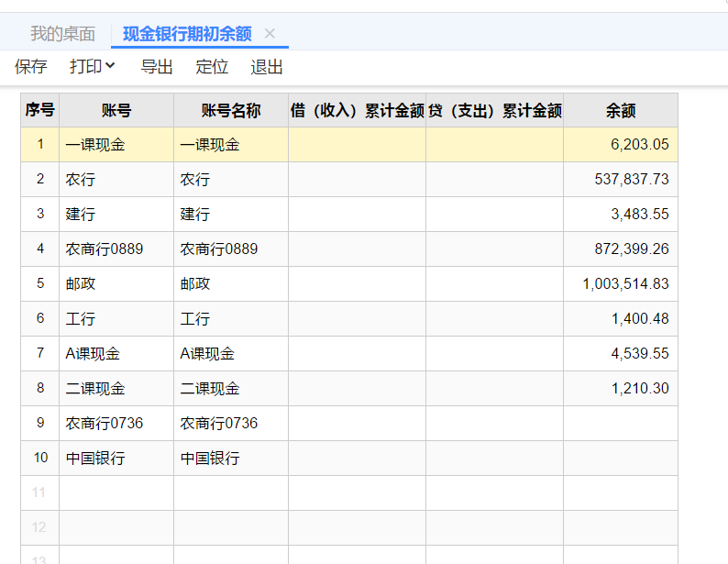Viewport: 728px width, 564px height.
Task: Select row number 10
Action: [40, 458]
